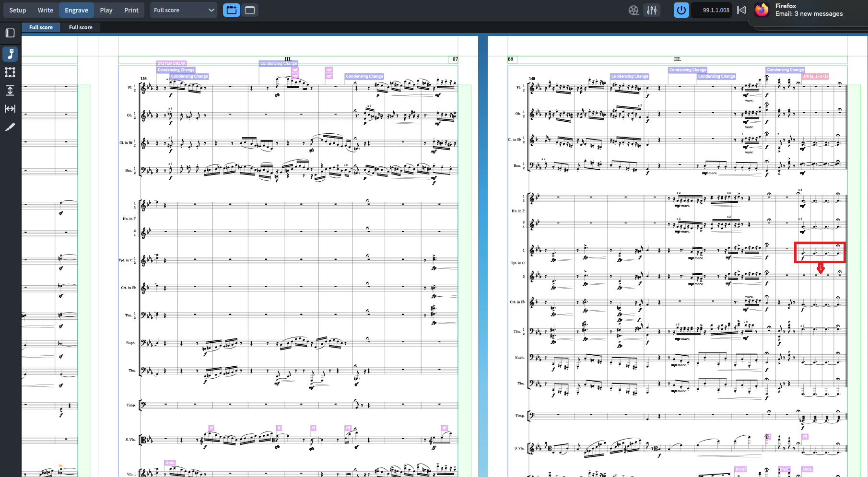Click the Crt. in B♭ label on page 68
Image resolution: width=868 pixels, height=477 pixels.
[x=517, y=302]
